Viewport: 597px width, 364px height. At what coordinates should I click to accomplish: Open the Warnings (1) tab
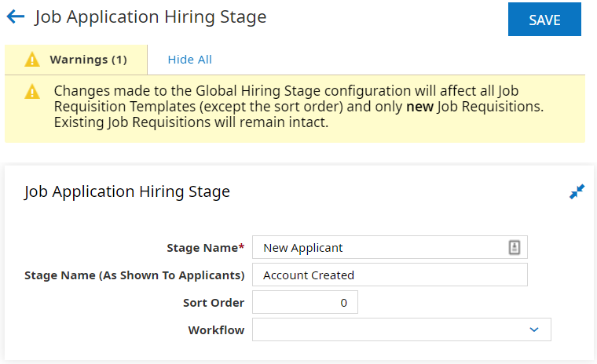point(76,60)
